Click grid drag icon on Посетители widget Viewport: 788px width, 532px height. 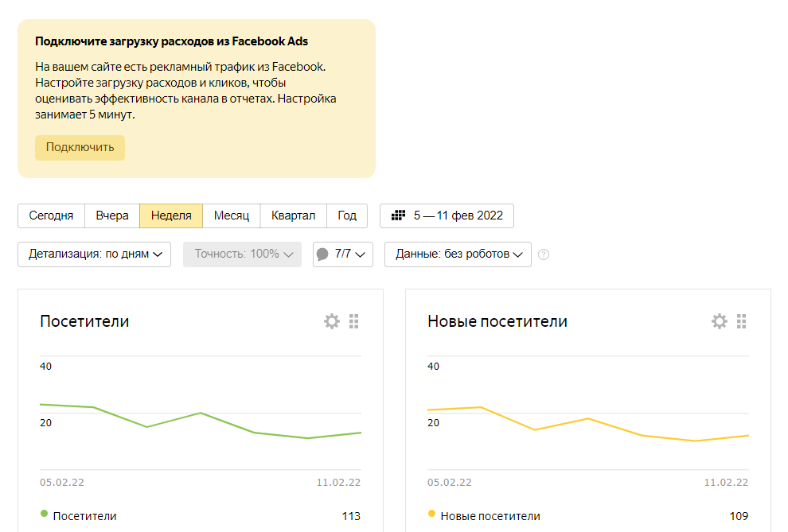(354, 321)
